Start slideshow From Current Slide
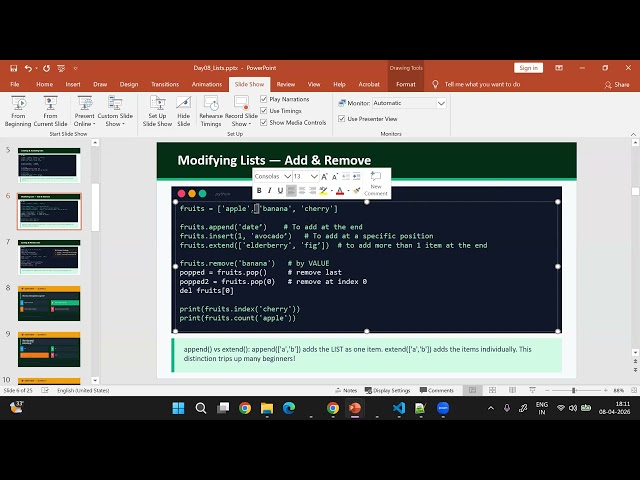Image resolution: width=640 pixels, height=480 pixels. tap(50, 111)
